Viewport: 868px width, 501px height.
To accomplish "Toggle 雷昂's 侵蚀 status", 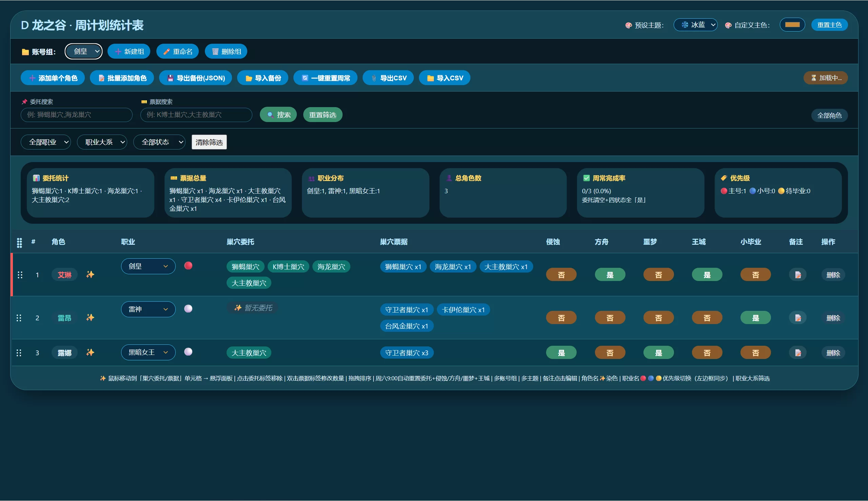I will pyautogui.click(x=561, y=318).
